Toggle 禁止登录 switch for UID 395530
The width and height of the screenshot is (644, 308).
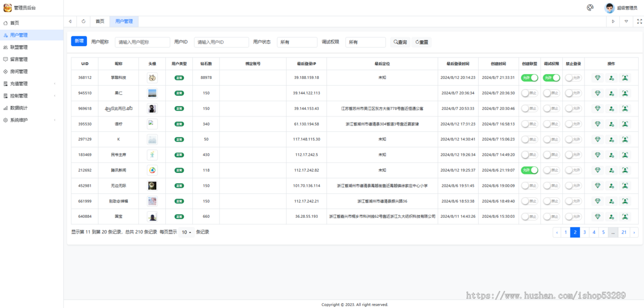(573, 124)
